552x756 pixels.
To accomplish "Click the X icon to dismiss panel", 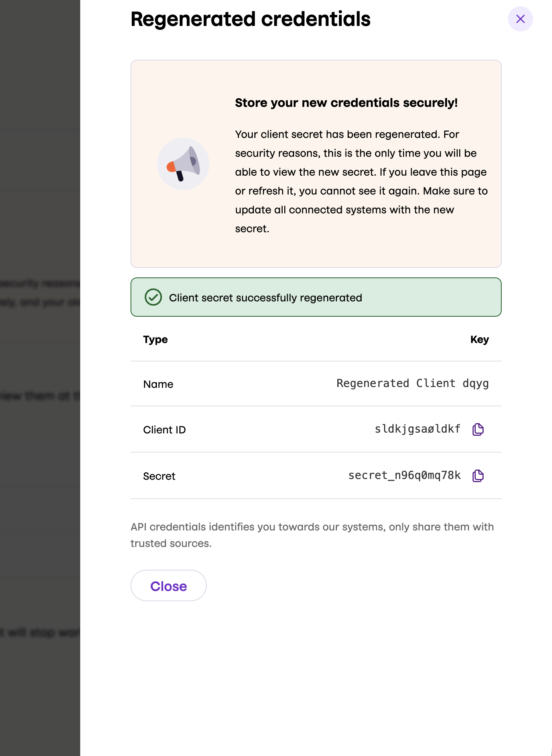I will [520, 19].
